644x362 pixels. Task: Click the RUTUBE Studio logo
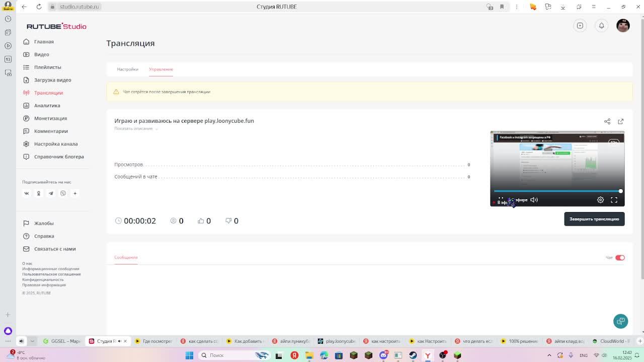click(x=56, y=26)
